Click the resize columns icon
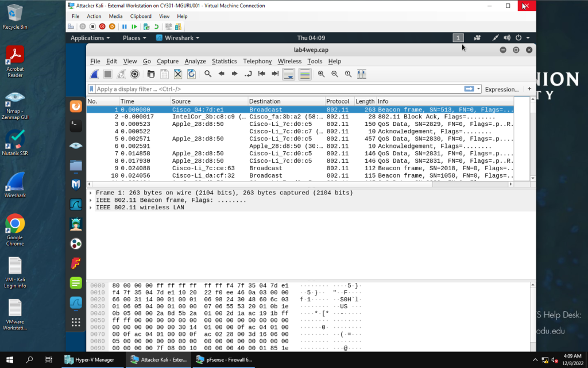Image resolution: width=588 pixels, height=368 pixels. coord(362,74)
